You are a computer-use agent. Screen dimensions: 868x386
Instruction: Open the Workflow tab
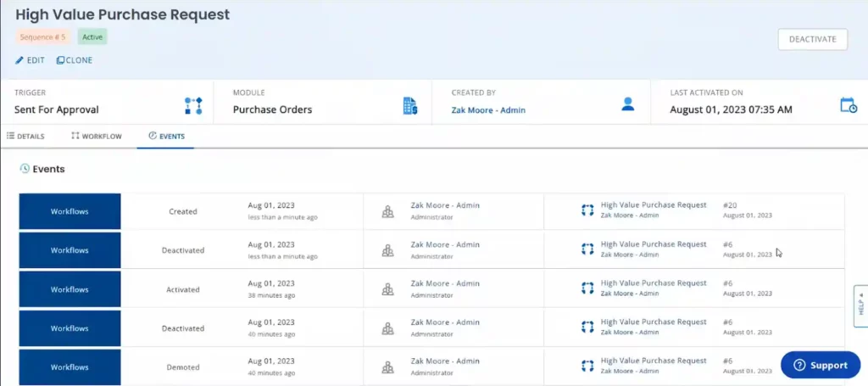97,136
